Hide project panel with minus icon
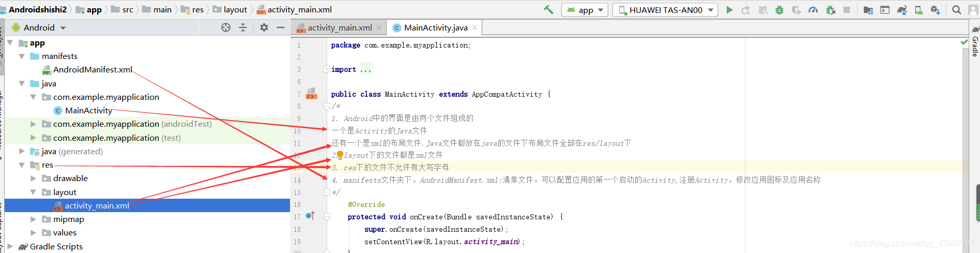The width and height of the screenshot is (980, 253). [x=281, y=27]
